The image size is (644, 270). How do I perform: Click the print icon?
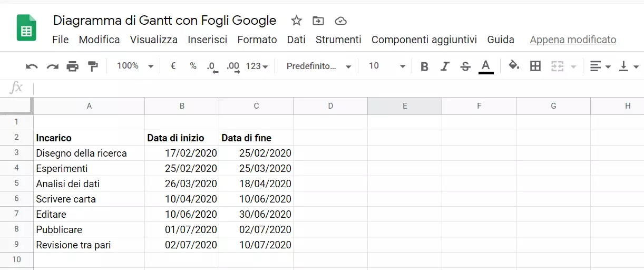pos(72,66)
